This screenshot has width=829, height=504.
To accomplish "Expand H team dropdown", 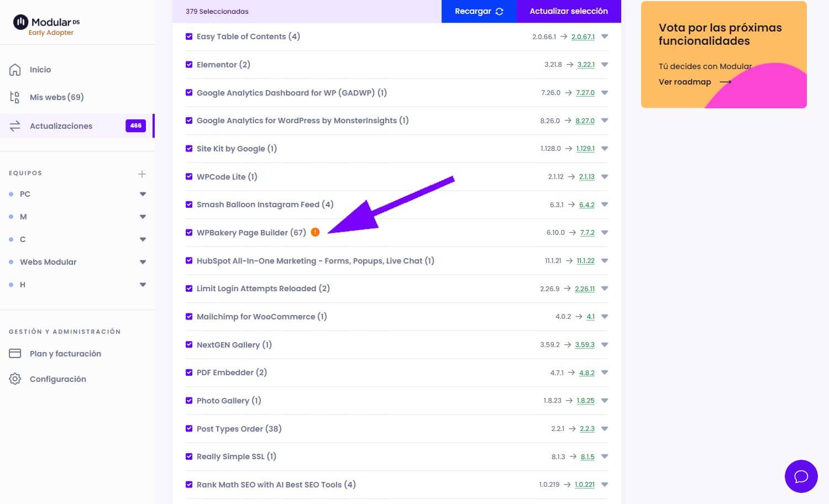I will click(x=143, y=285).
